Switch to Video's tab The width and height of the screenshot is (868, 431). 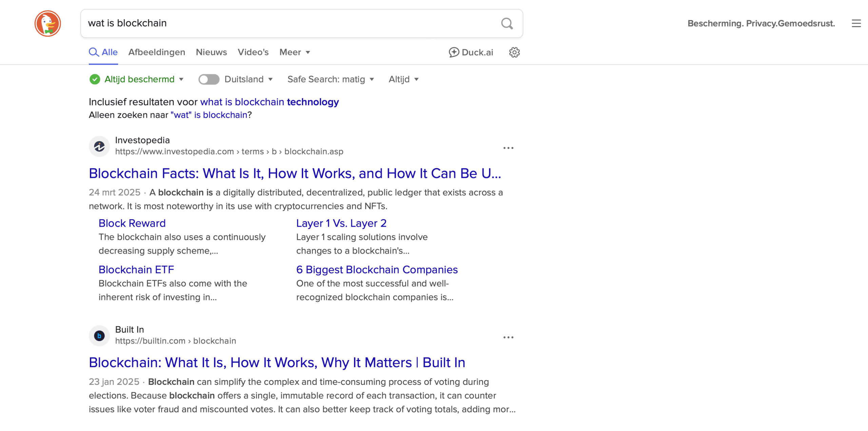pos(253,52)
